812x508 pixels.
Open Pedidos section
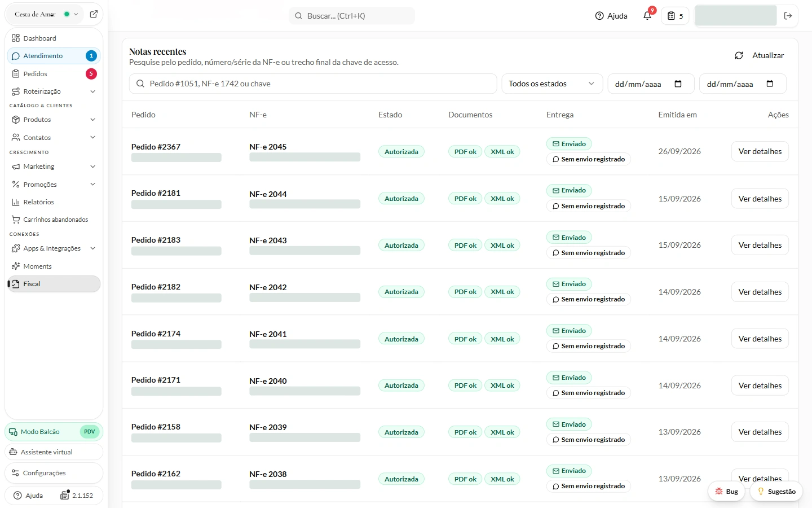(x=54, y=74)
